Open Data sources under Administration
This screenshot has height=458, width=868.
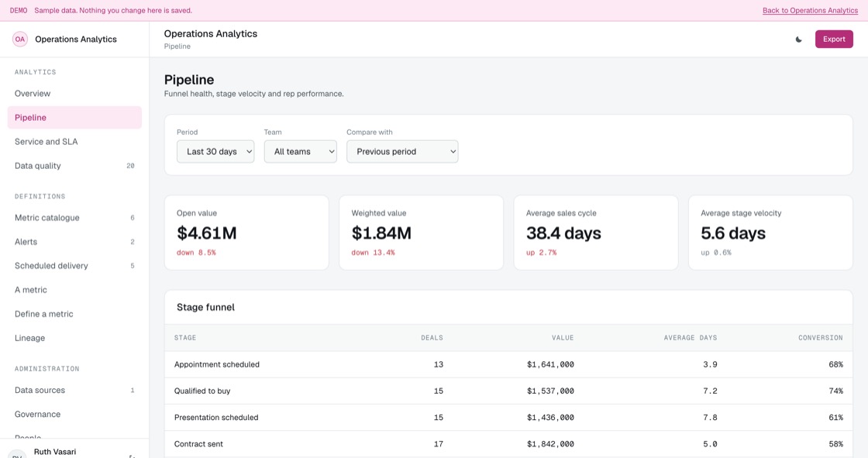point(74,390)
